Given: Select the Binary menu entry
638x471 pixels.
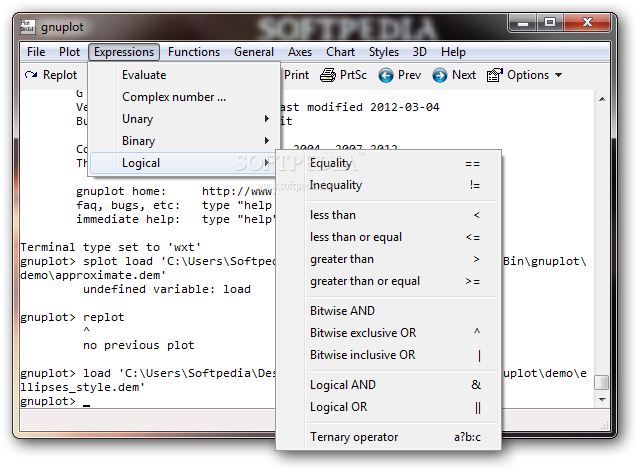Looking at the screenshot, I should [x=184, y=141].
